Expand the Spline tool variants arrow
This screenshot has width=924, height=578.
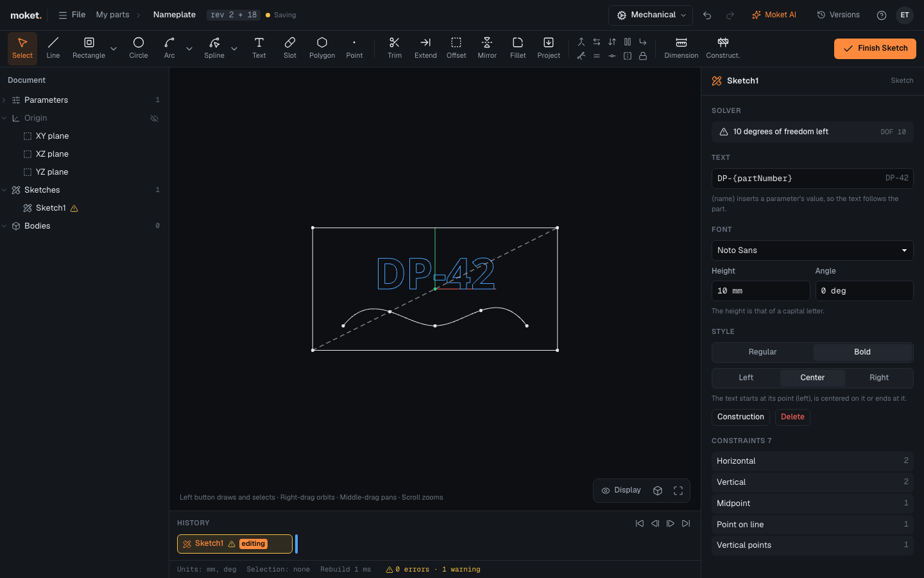pyautogui.click(x=234, y=48)
